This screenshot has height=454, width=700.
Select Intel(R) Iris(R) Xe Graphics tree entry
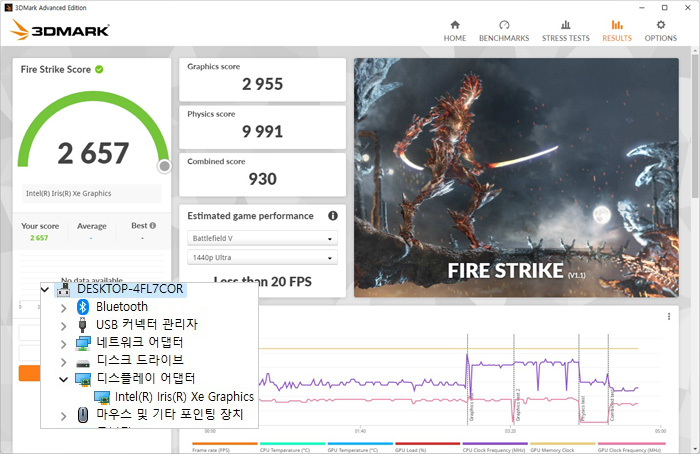point(184,396)
